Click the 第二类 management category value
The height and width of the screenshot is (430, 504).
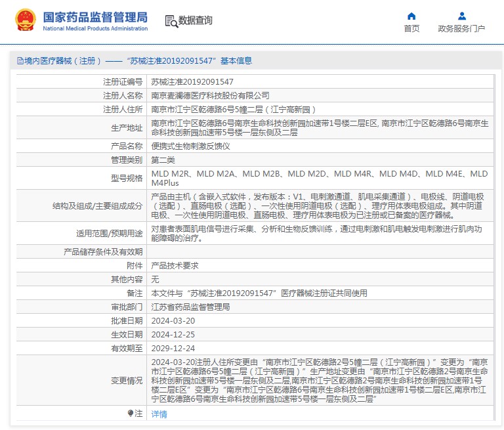[x=163, y=160]
